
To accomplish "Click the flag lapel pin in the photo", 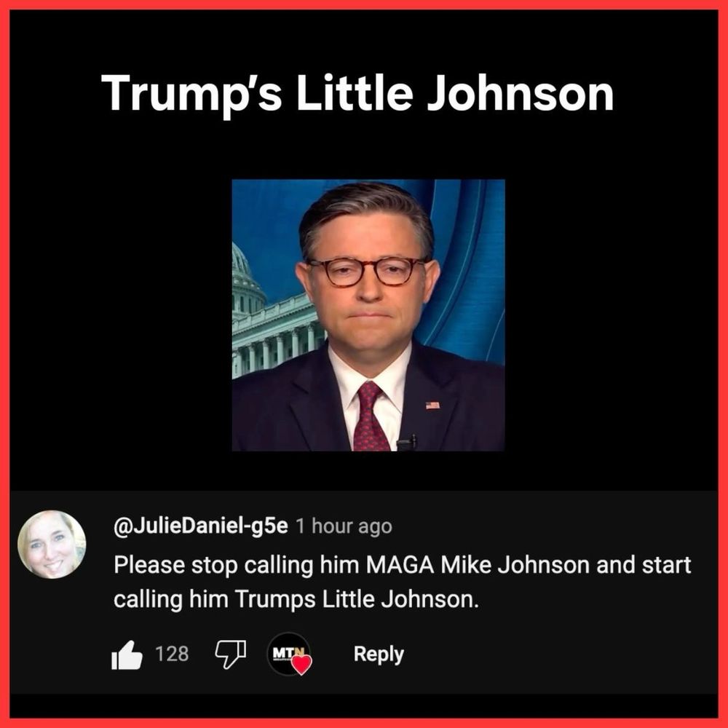I will point(432,405).
